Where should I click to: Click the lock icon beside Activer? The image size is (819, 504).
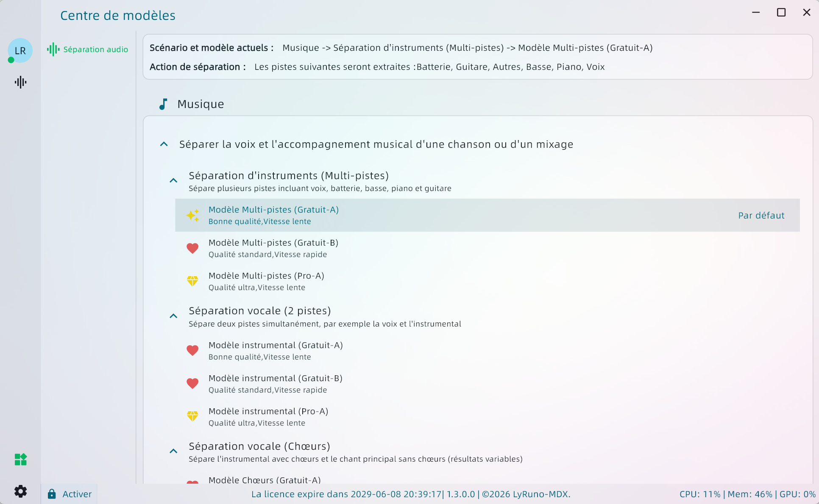(x=52, y=494)
